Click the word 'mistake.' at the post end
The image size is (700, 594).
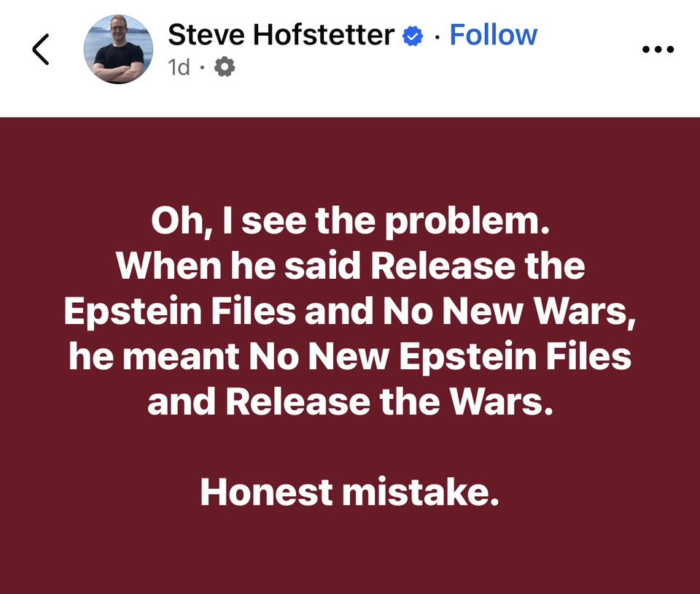pyautogui.click(x=421, y=492)
